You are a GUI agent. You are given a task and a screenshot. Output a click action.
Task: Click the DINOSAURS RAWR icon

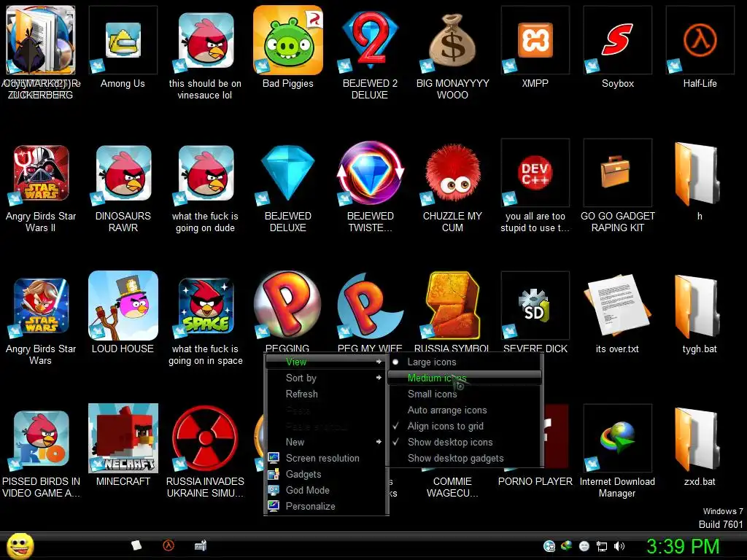coord(123,173)
